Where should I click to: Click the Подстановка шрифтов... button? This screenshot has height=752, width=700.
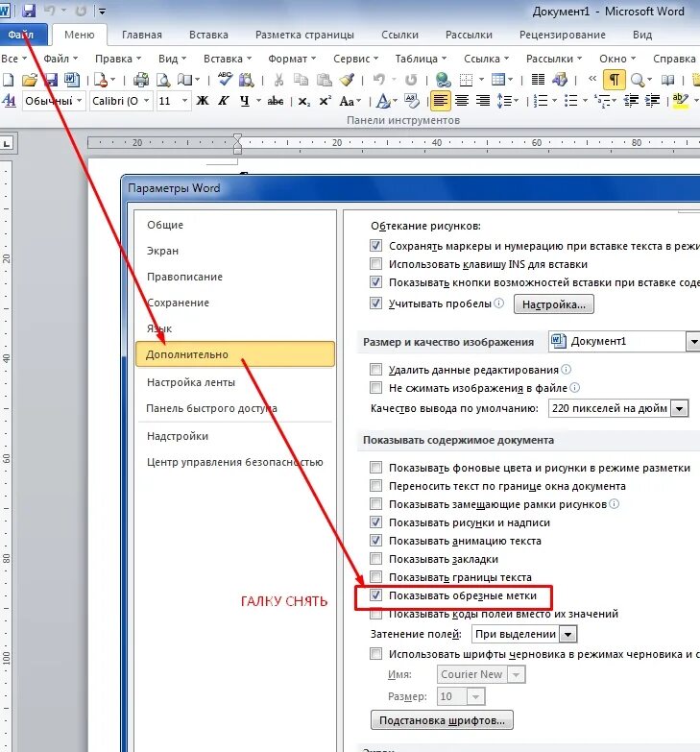point(442,720)
